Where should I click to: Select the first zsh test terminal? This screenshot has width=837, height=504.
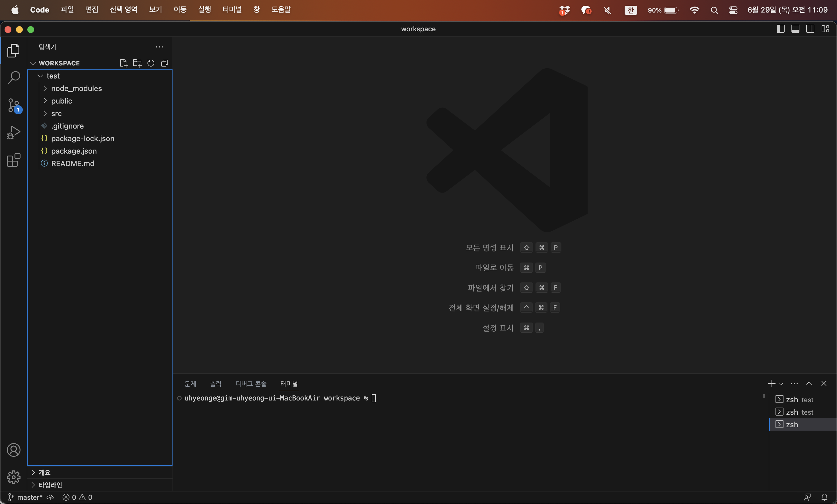(799, 399)
